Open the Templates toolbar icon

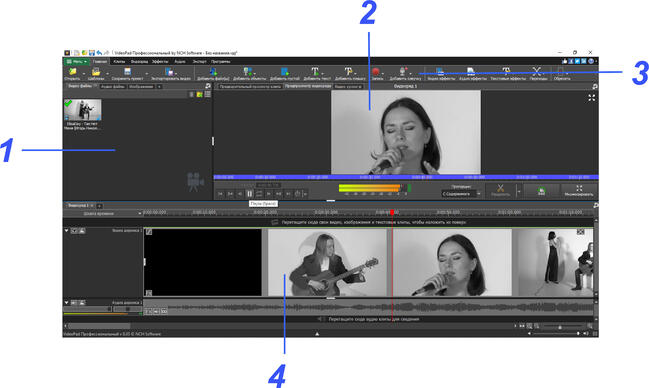pyautogui.click(x=96, y=72)
